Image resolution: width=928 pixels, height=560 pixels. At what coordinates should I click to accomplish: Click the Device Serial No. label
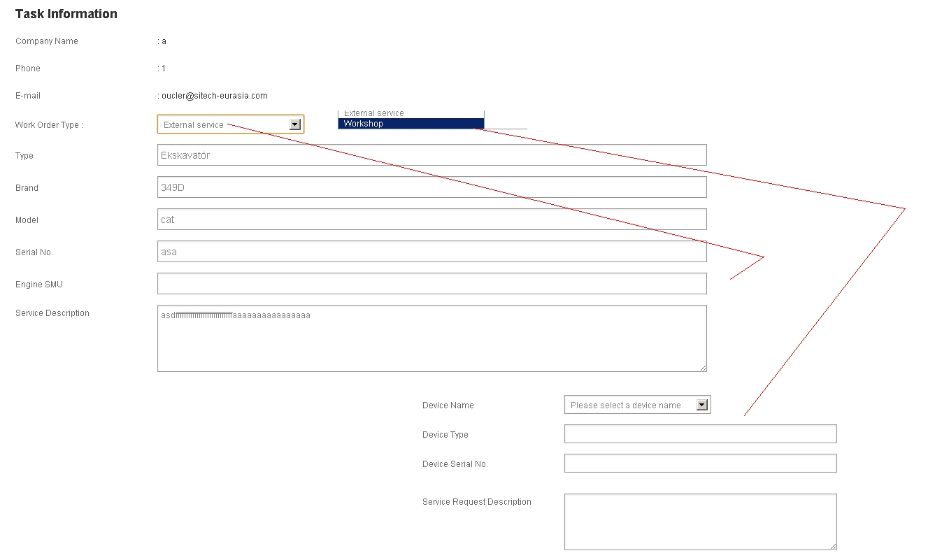pos(455,464)
